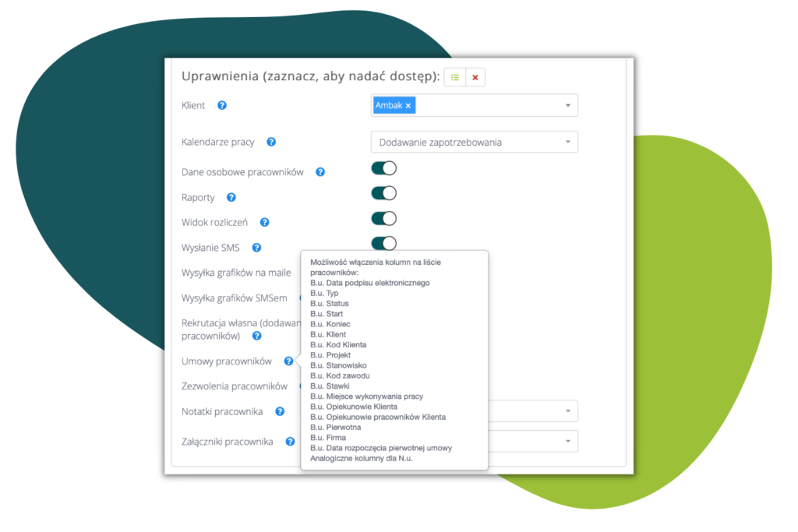Expand the Klient dropdown arrow
The image size is (798, 532).
click(567, 105)
